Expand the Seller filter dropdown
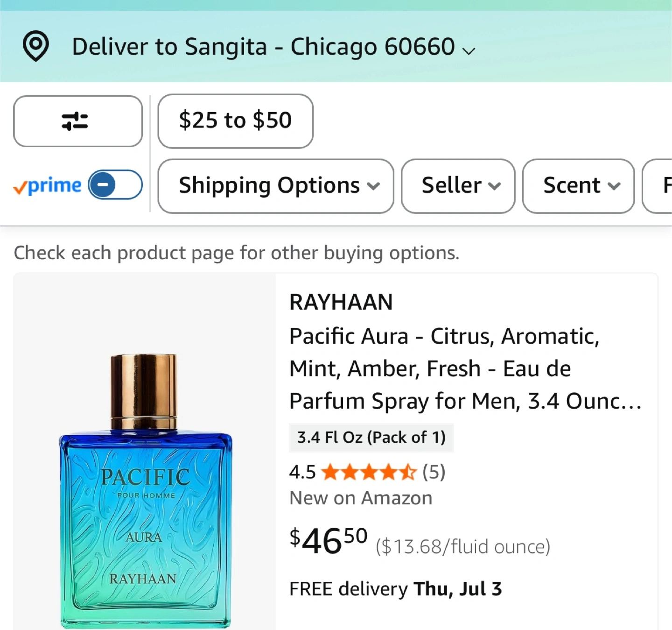Screen dimensions: 672x630 pos(458,186)
